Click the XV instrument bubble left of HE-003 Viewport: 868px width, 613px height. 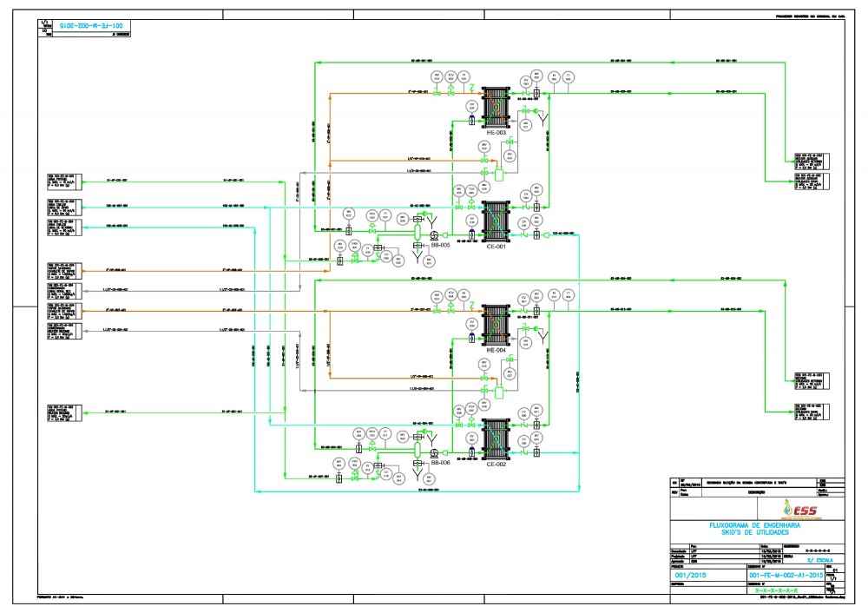pyautogui.click(x=471, y=106)
